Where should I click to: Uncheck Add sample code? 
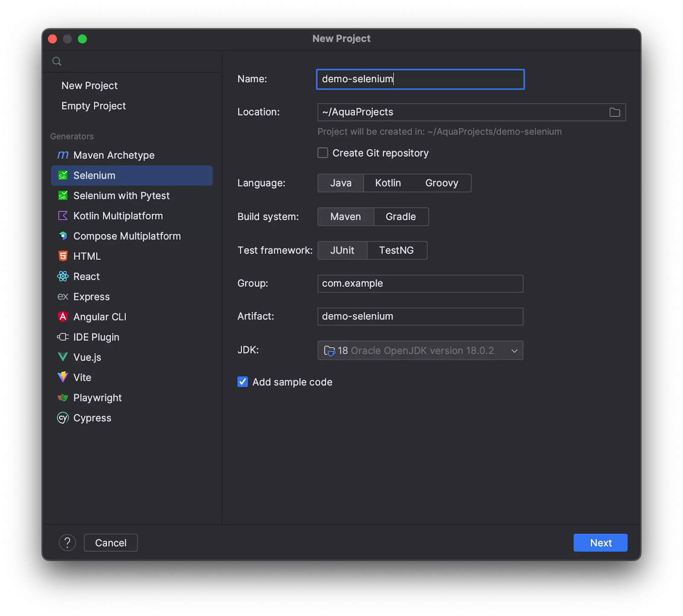(x=242, y=382)
